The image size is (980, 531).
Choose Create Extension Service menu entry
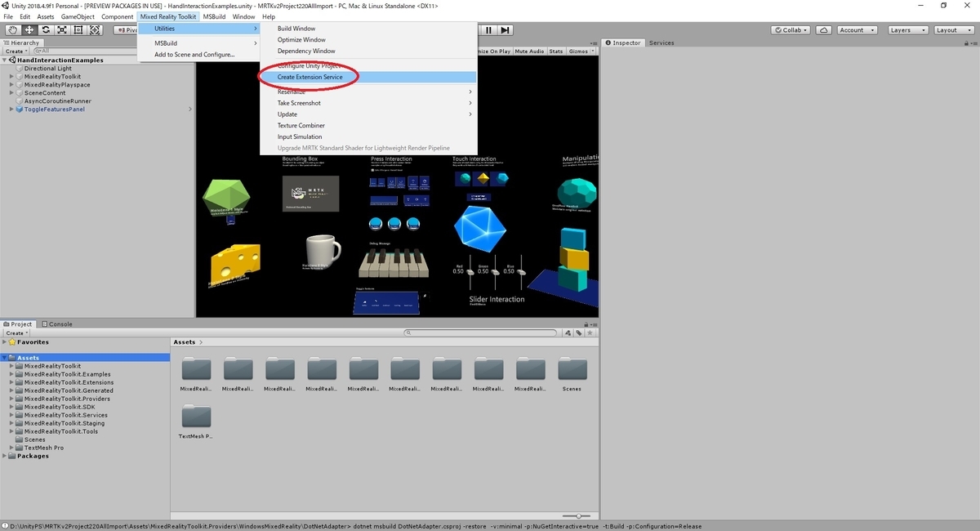click(368, 77)
